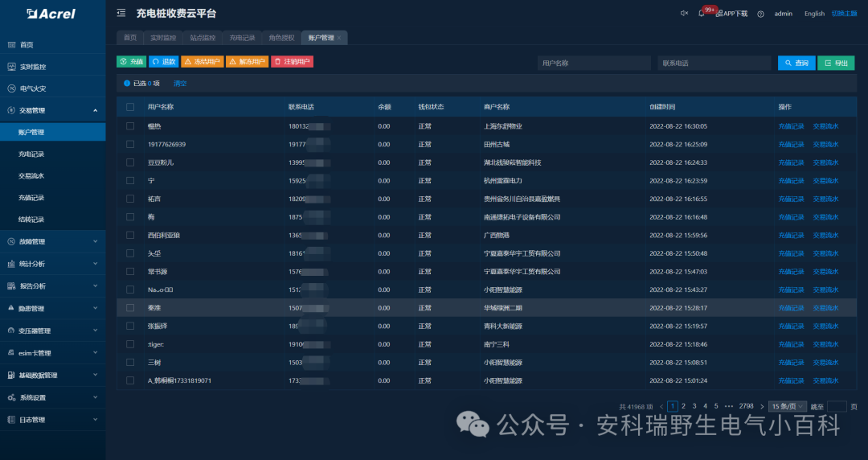The image size is (868, 460).
Task: Open the notifications bell with 99+ badge
Action: [702, 14]
